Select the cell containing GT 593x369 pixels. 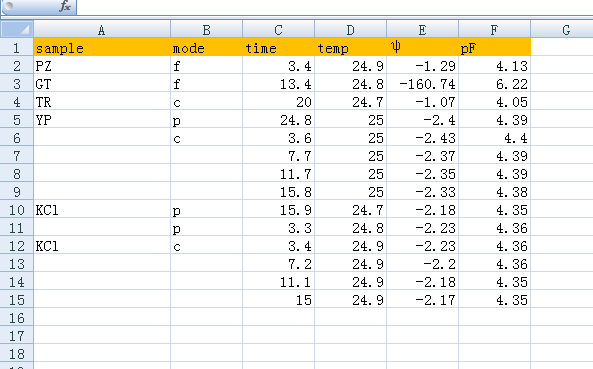102,84
